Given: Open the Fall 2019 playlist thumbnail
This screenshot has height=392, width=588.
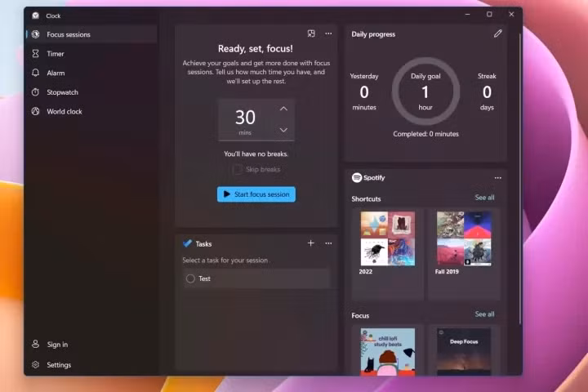Looking at the screenshot, I should pyautogui.click(x=464, y=238).
